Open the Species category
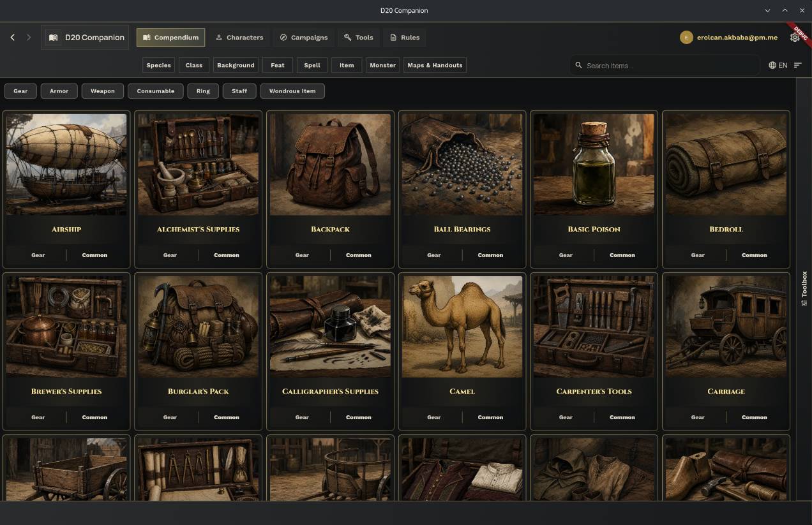The height and width of the screenshot is (525, 812). point(159,65)
